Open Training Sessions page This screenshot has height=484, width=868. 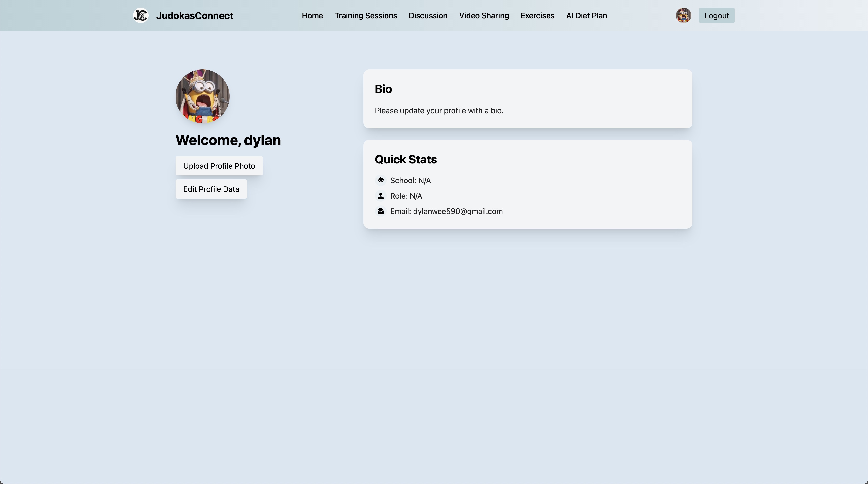366,16
